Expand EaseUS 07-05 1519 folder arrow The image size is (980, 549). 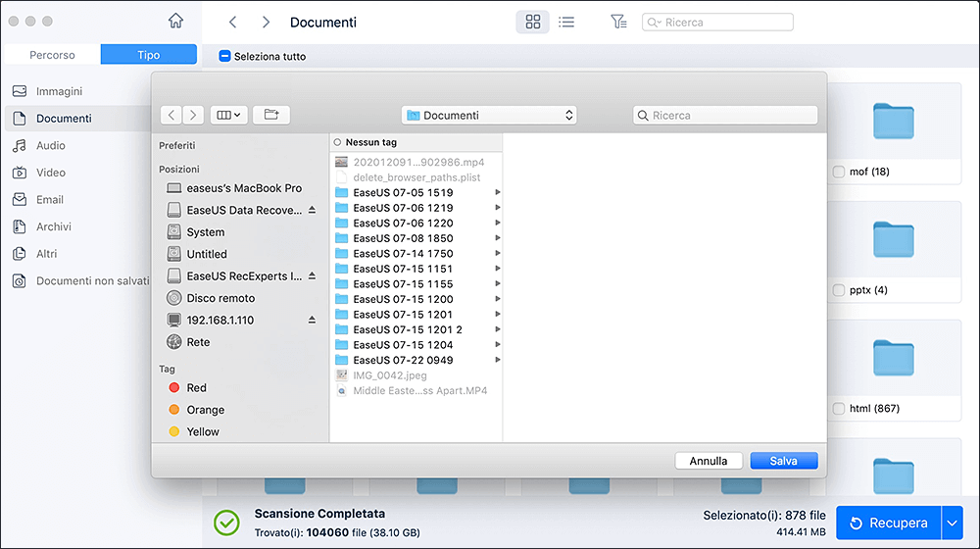click(x=498, y=192)
